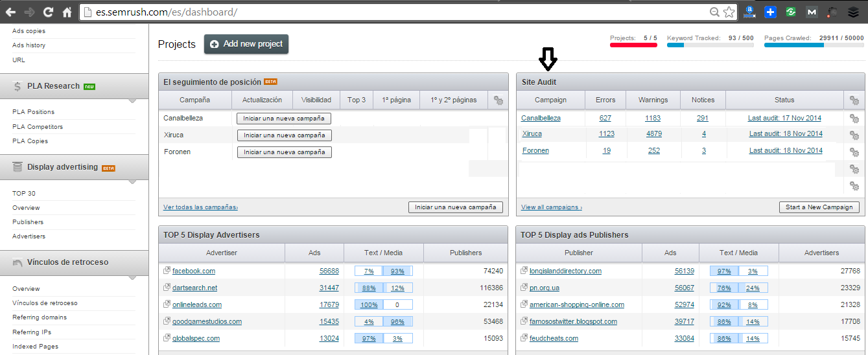Open Xiruca warnings count 4879

[x=653, y=133]
